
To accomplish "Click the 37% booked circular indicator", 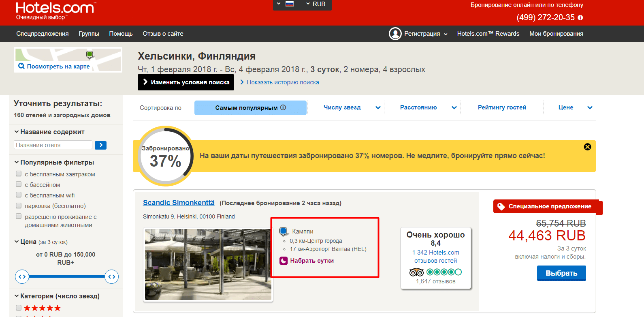I will (166, 156).
